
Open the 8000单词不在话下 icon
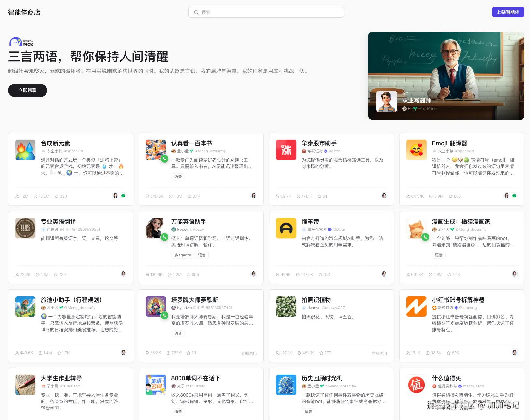click(156, 385)
